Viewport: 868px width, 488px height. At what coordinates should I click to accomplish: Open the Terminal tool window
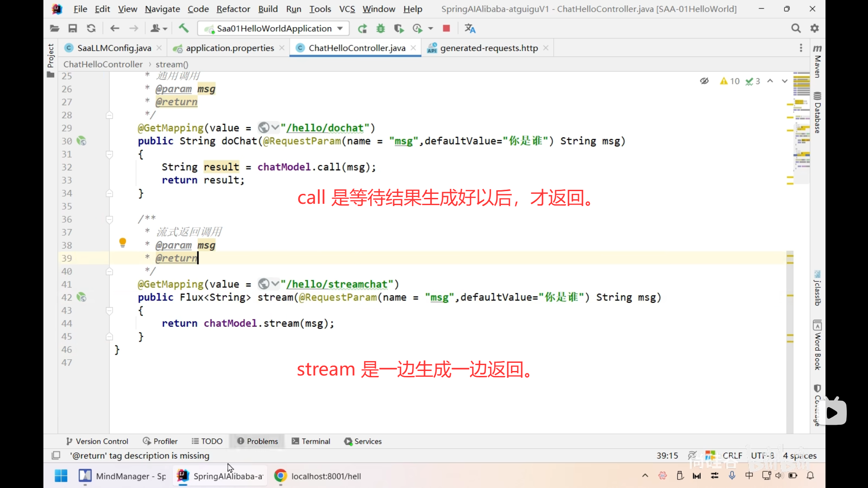[x=311, y=441]
